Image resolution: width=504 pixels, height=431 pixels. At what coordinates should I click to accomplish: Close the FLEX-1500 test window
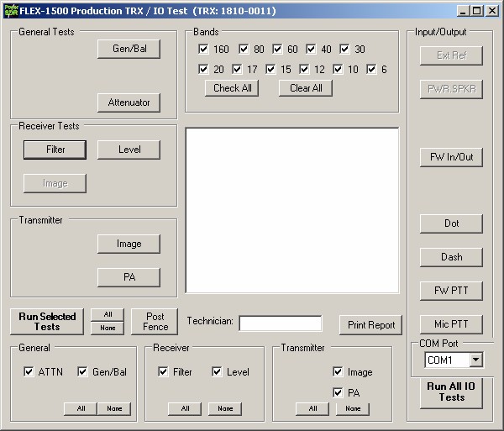pyautogui.click(x=492, y=11)
